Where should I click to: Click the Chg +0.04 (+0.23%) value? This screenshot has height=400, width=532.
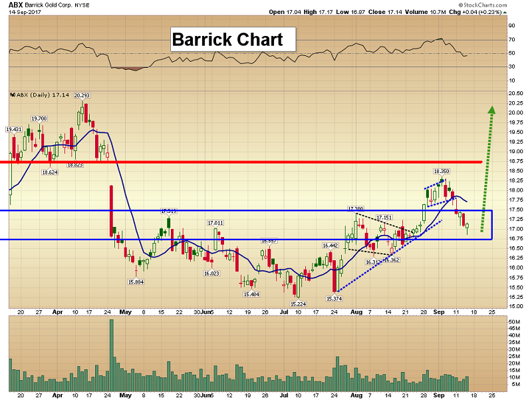pyautogui.click(x=475, y=12)
